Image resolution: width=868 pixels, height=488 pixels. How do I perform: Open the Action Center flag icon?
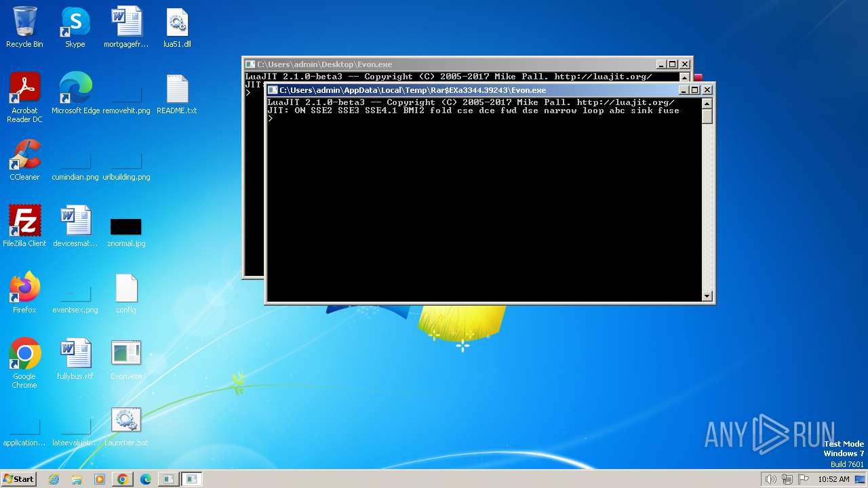[803, 479]
